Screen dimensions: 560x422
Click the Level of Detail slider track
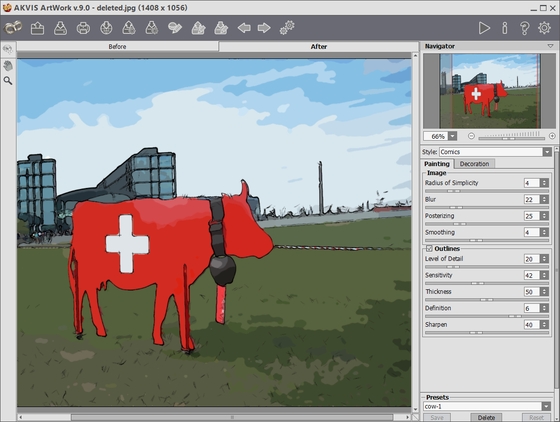pyautogui.click(x=487, y=267)
